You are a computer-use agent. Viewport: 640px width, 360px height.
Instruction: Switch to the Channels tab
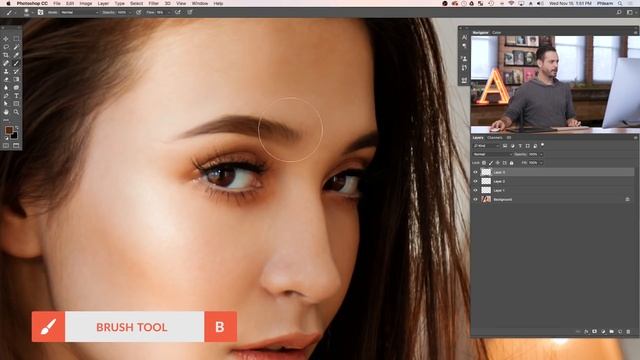495,138
